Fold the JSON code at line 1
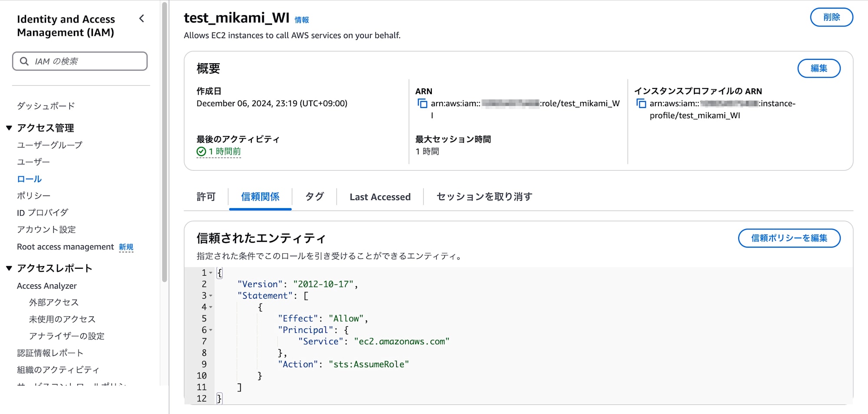Screen dimensions: 868x414 pos(211,273)
